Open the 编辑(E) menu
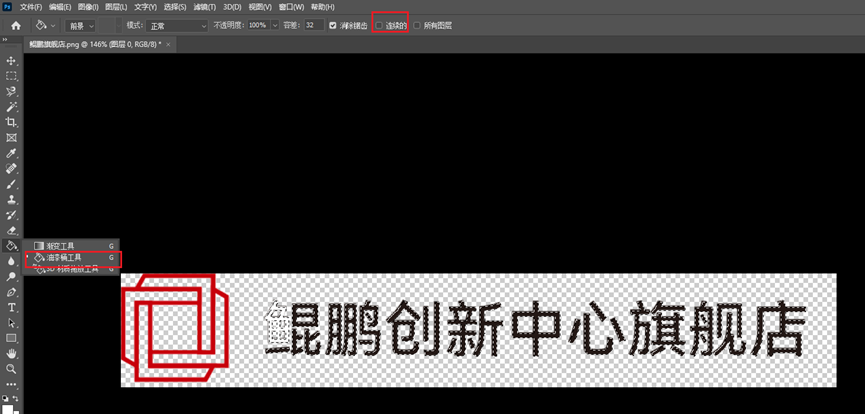Image resolution: width=865 pixels, height=414 pixels. point(60,7)
